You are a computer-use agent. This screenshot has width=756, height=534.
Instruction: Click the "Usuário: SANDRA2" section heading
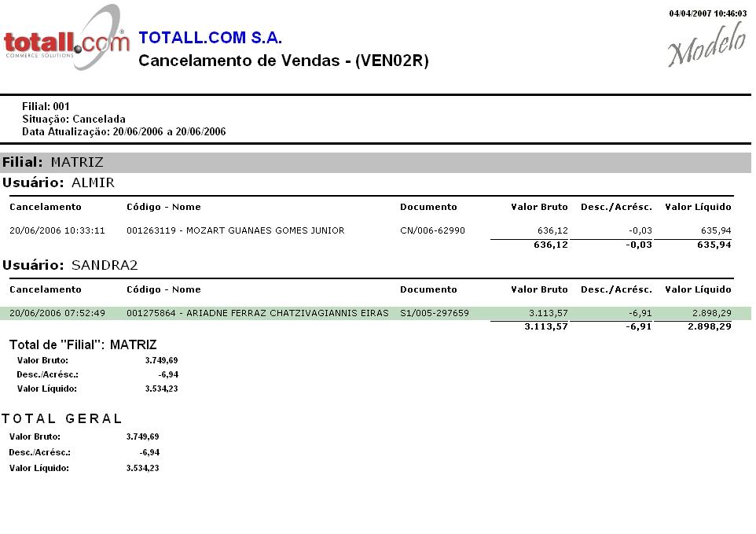70,265
